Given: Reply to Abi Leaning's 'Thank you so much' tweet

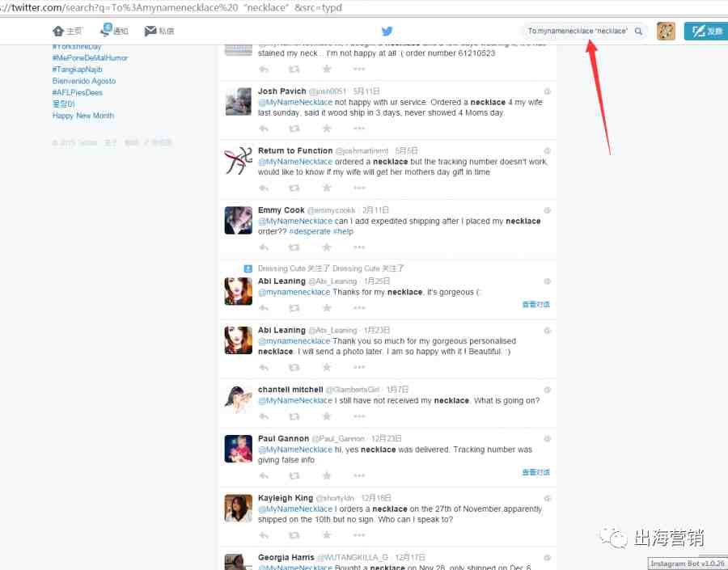Looking at the screenshot, I should coord(264,367).
